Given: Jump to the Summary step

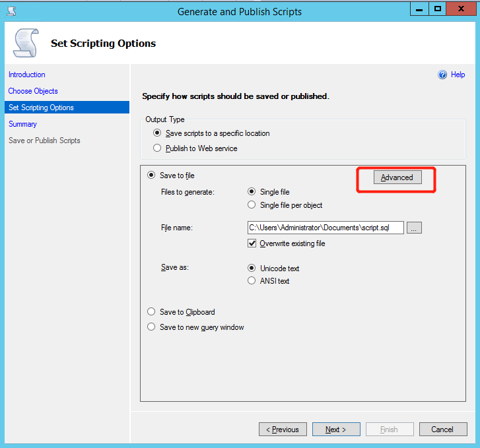Looking at the screenshot, I should pos(22,124).
